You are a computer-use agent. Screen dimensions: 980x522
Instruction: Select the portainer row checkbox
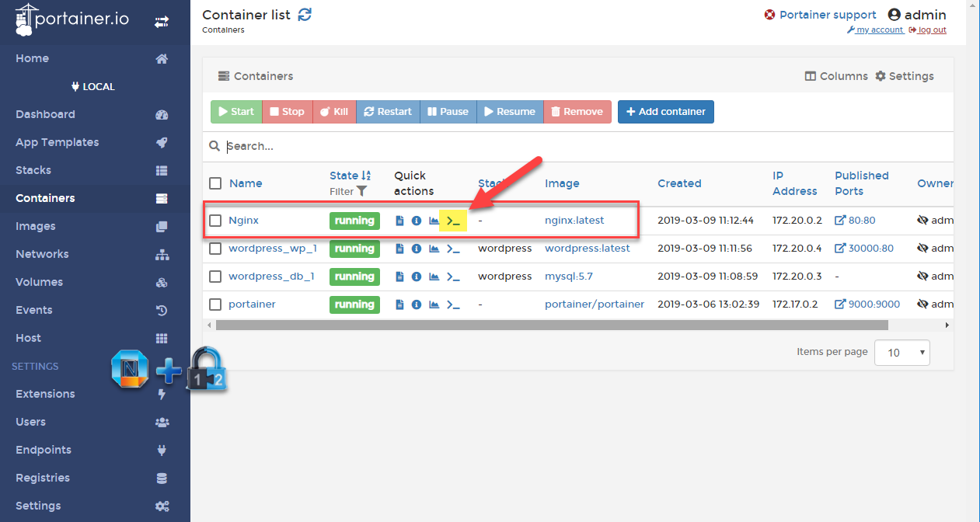(215, 304)
